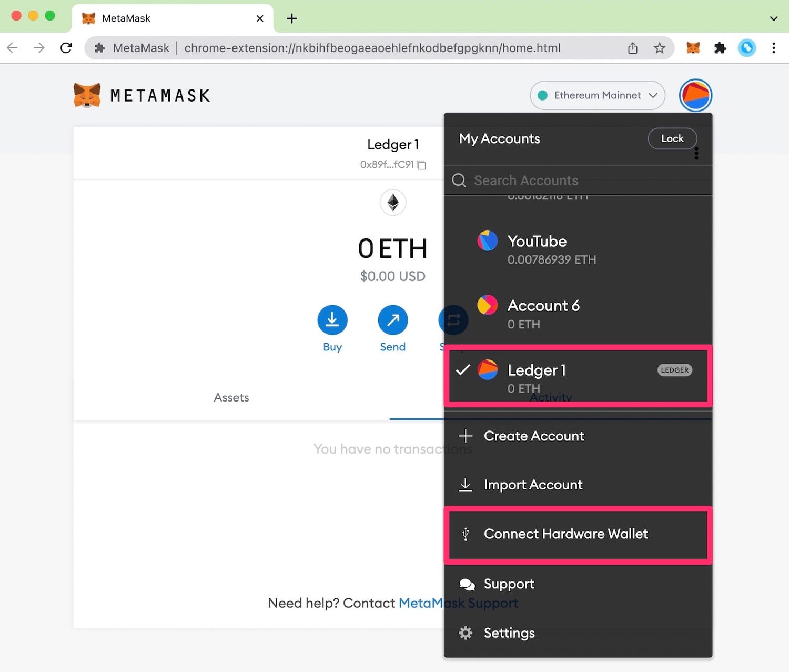
Task: Expand the tab search chevron
Action: point(774,18)
